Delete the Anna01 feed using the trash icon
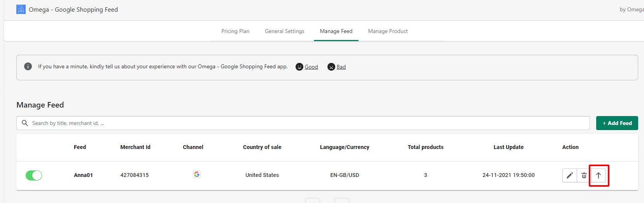This screenshot has width=644, height=203. pyautogui.click(x=584, y=175)
